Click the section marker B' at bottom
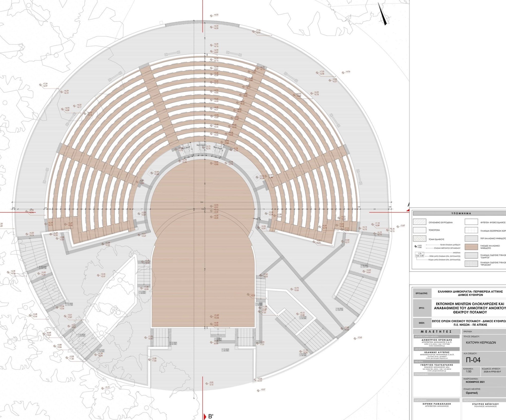Viewport: 506px width, 420px height. 211,417
